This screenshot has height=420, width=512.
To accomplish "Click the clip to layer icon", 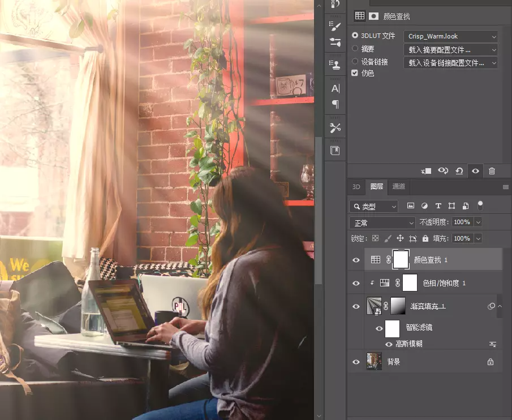I will point(426,171).
